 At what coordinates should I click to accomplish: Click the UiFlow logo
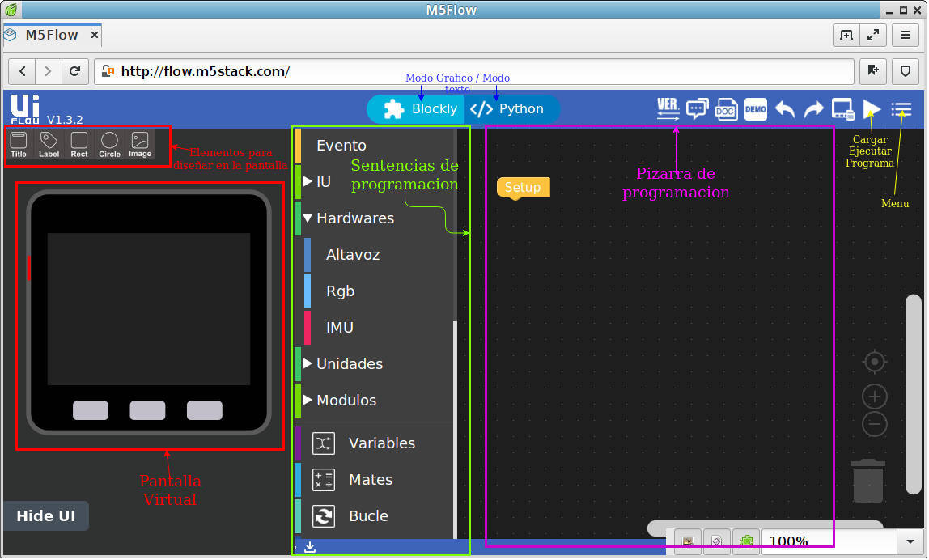pyautogui.click(x=25, y=109)
